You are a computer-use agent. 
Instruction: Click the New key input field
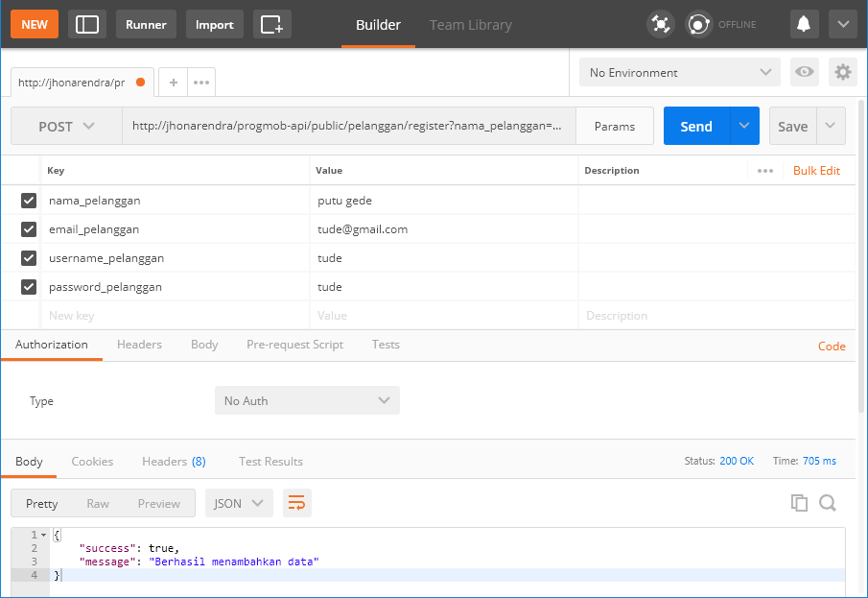click(176, 316)
